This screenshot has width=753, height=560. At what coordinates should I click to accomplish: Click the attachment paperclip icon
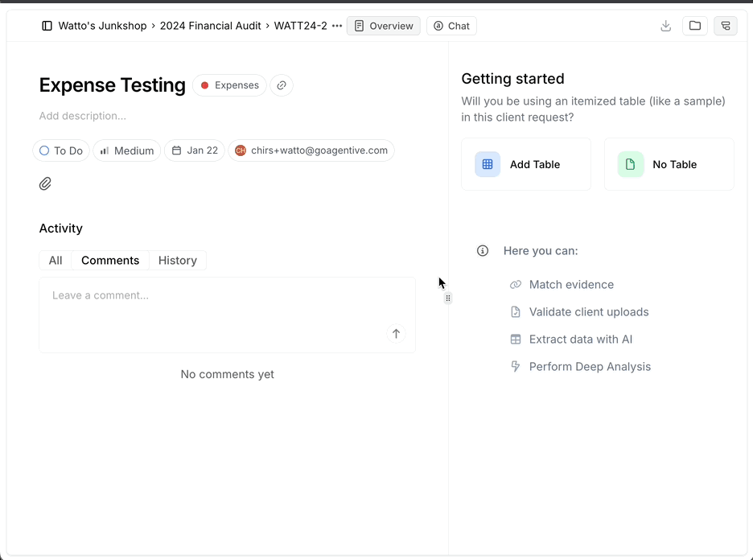tap(45, 183)
